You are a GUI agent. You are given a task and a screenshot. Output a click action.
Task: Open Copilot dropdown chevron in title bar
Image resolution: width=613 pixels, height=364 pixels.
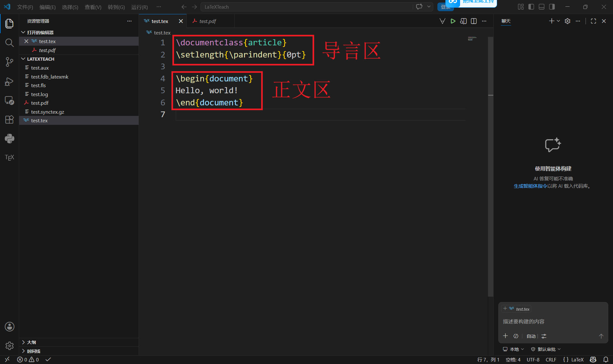[x=429, y=7]
